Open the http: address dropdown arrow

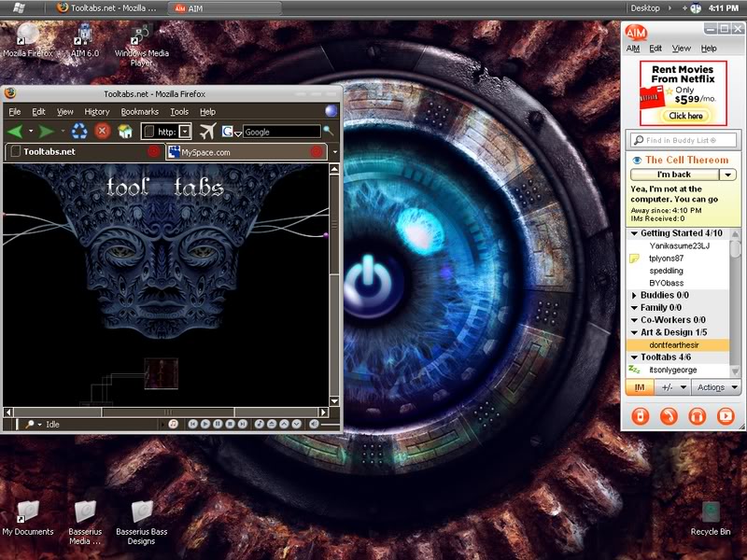[185, 132]
